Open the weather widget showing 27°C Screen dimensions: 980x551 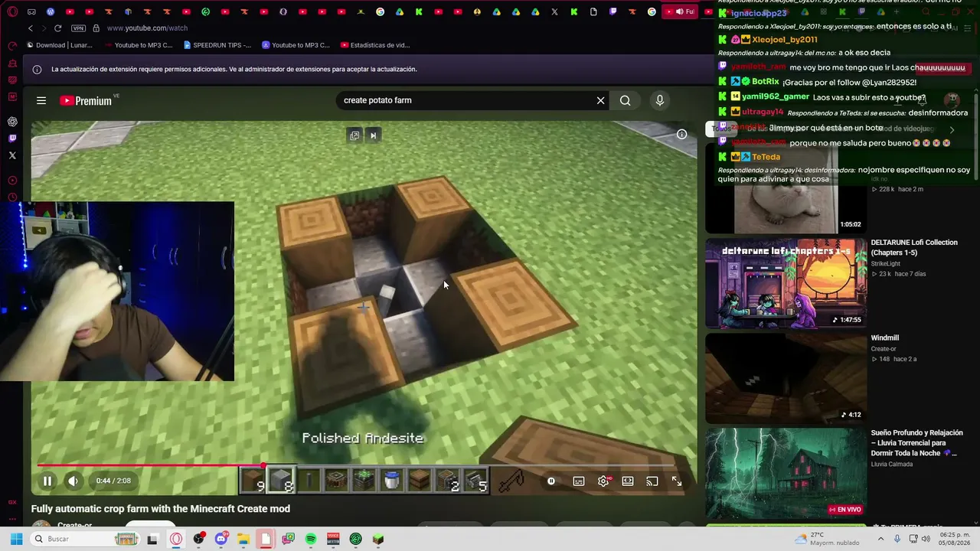[x=825, y=539]
